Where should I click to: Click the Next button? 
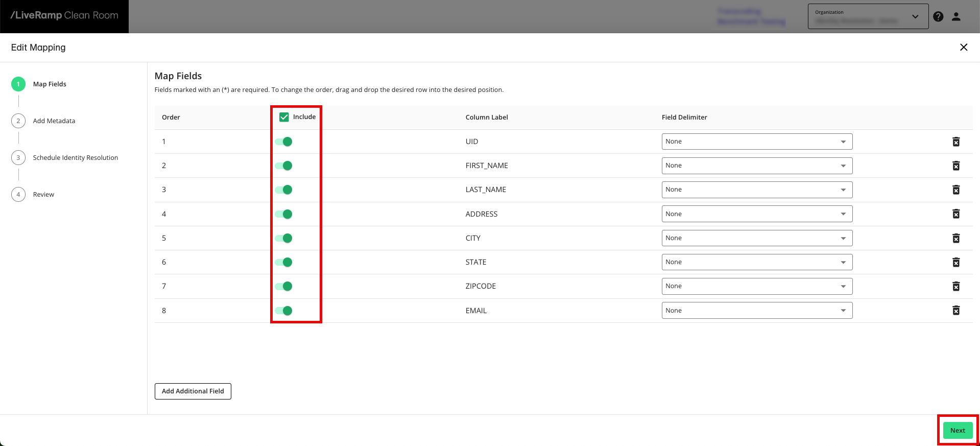[957, 431]
